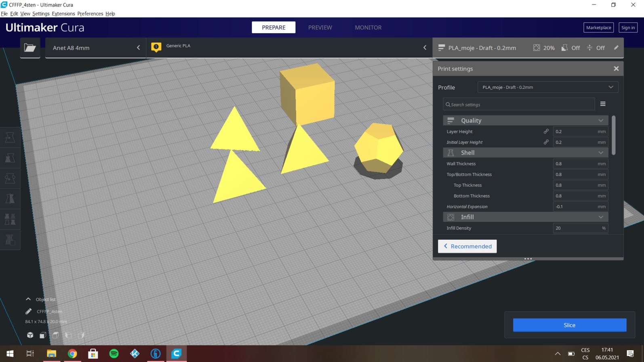Open the Profile dropdown PLA_moje - Draft
Viewport: 644px width, 362px height.
[547, 87]
